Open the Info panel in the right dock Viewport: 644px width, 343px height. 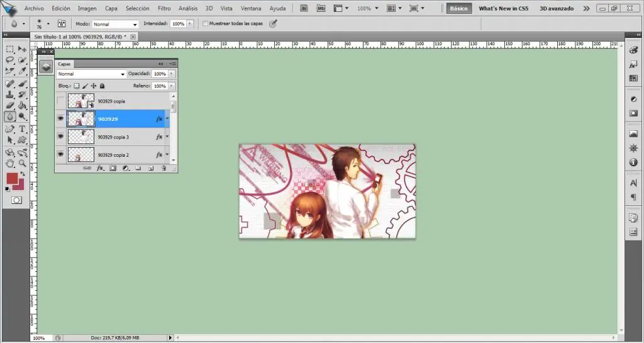coord(633,162)
